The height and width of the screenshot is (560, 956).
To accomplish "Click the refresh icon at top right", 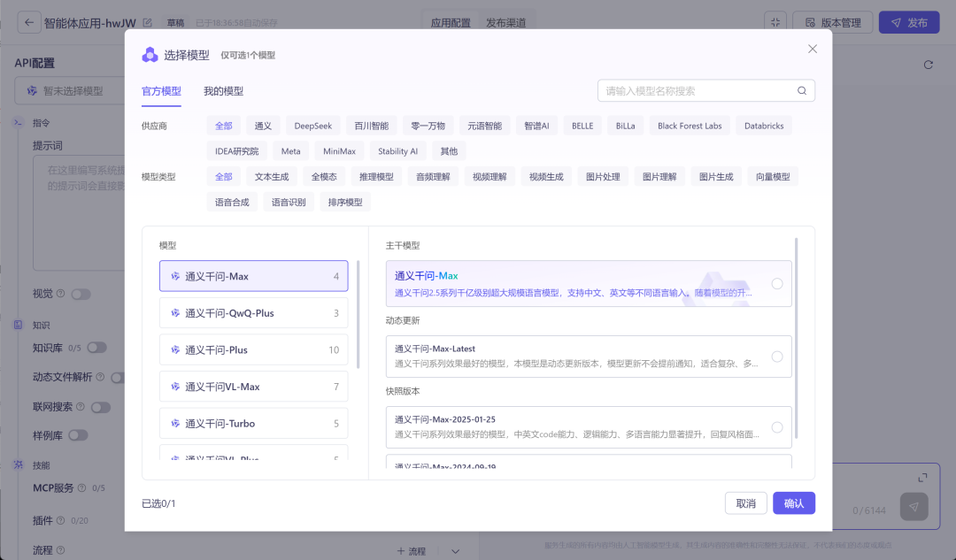I will [x=928, y=65].
